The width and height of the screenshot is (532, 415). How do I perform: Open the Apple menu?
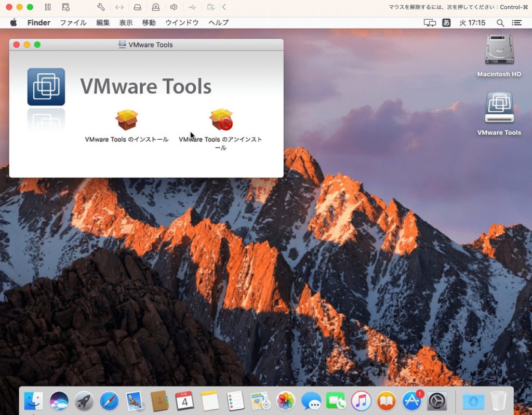click(14, 23)
